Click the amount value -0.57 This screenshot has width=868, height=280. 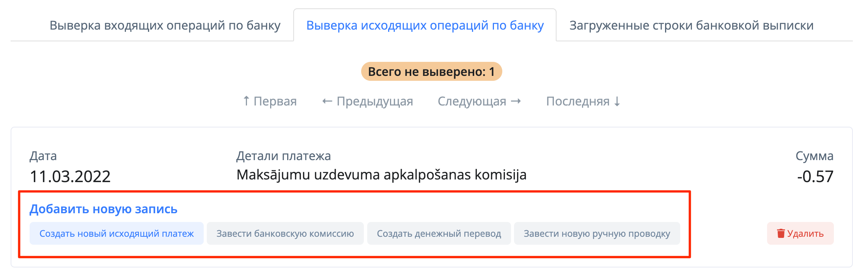tap(815, 176)
